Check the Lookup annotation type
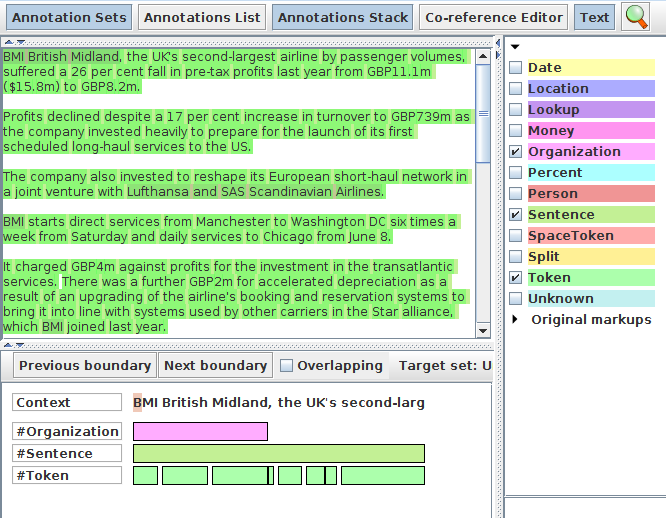 516,109
